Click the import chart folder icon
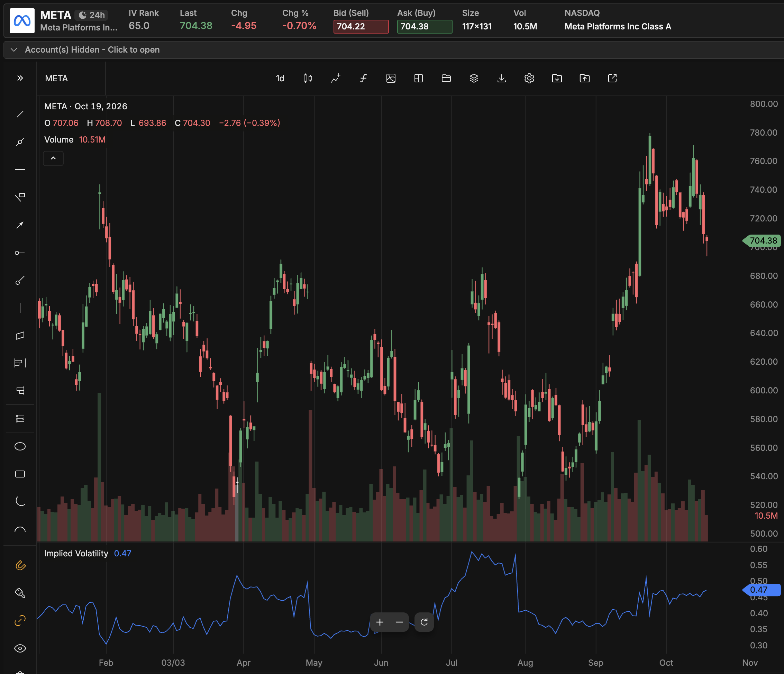The height and width of the screenshot is (674, 784). click(557, 78)
